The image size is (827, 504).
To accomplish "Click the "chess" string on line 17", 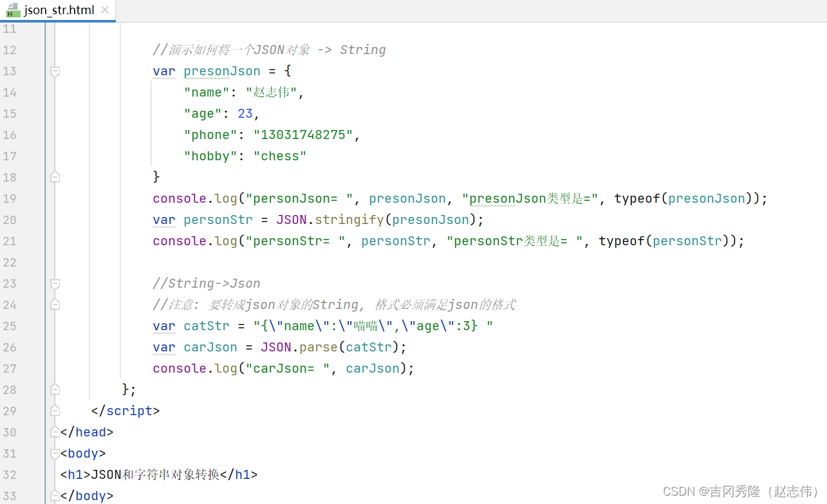I will click(280, 156).
